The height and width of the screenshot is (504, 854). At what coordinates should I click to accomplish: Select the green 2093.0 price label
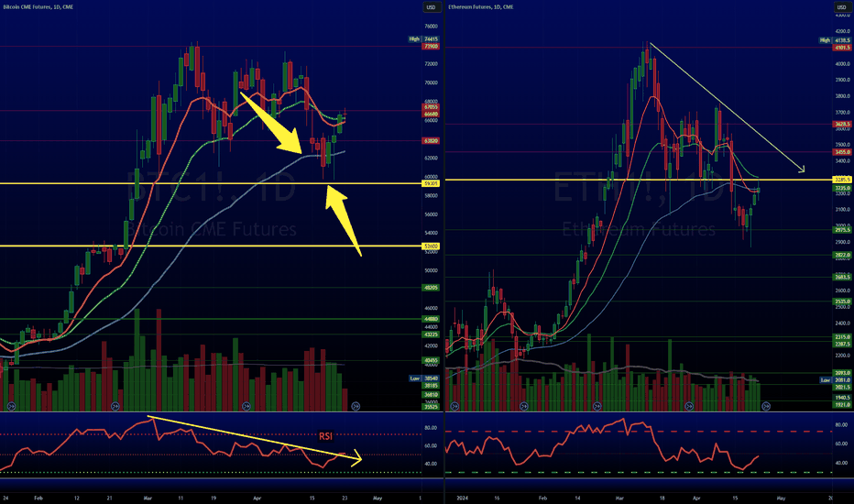coord(842,373)
